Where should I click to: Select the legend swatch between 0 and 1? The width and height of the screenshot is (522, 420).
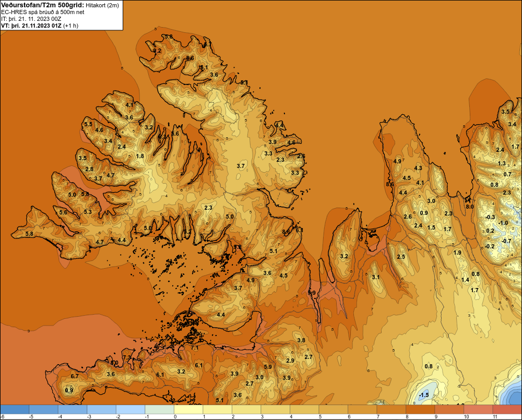click(188, 409)
